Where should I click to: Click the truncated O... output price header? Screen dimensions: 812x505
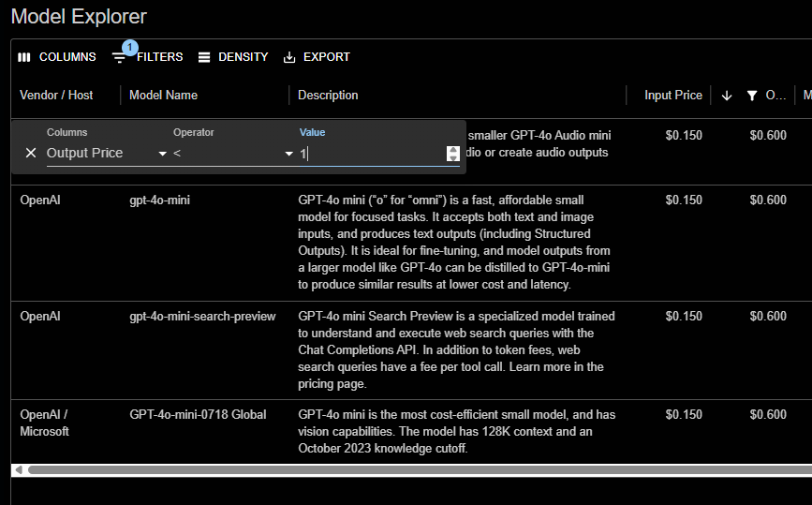(x=775, y=96)
